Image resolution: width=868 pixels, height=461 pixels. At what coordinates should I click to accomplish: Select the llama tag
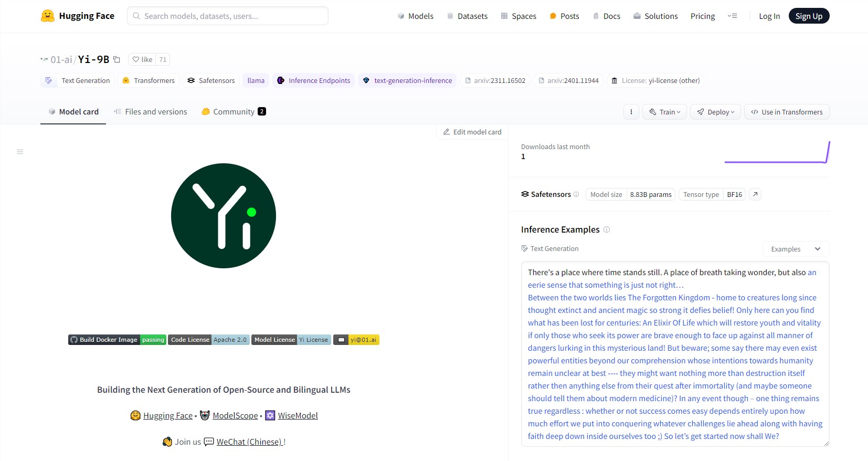(x=256, y=80)
